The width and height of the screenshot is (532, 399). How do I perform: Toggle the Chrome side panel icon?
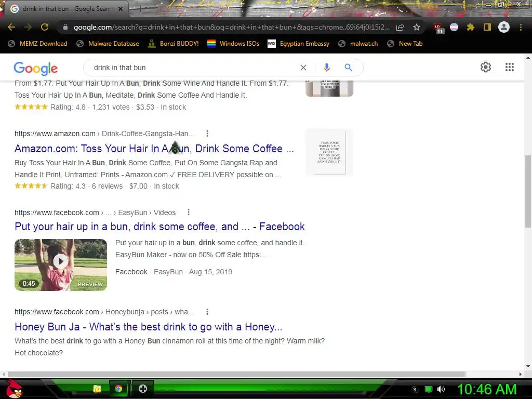pyautogui.click(x=487, y=27)
